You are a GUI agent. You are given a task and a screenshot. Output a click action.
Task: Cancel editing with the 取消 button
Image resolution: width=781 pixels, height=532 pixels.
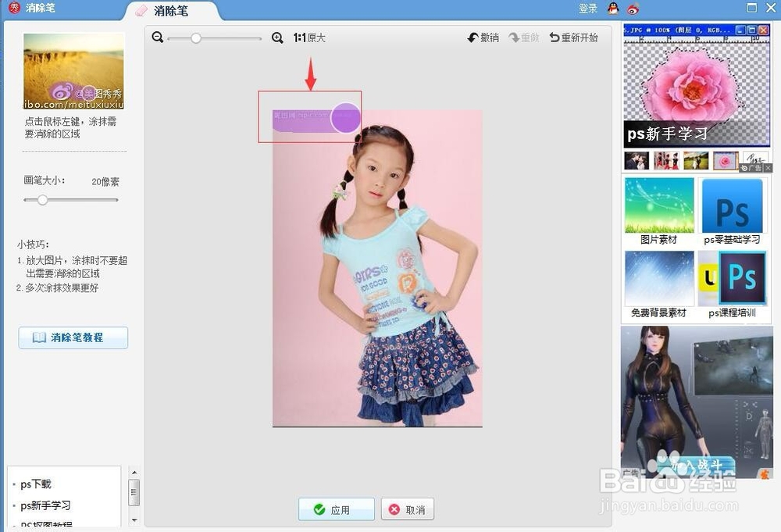407,509
